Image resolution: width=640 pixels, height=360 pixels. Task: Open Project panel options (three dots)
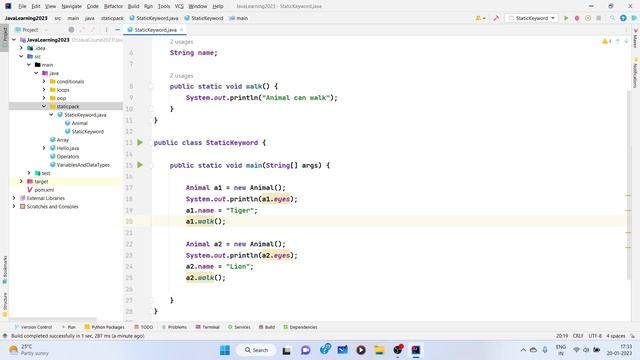coord(107,30)
